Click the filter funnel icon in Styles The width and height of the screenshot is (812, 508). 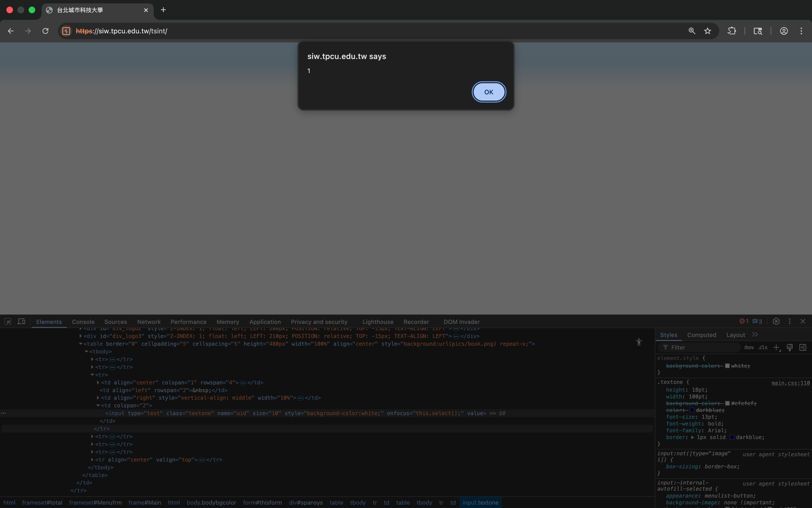[x=665, y=348]
